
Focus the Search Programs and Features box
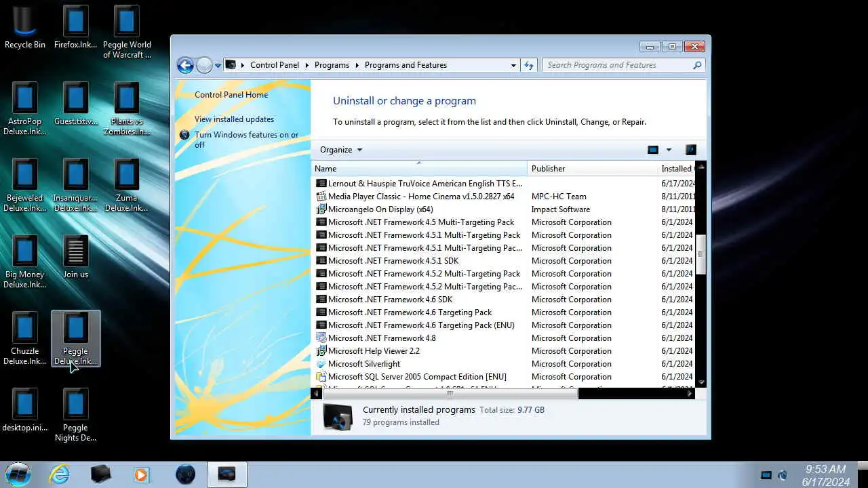point(617,65)
